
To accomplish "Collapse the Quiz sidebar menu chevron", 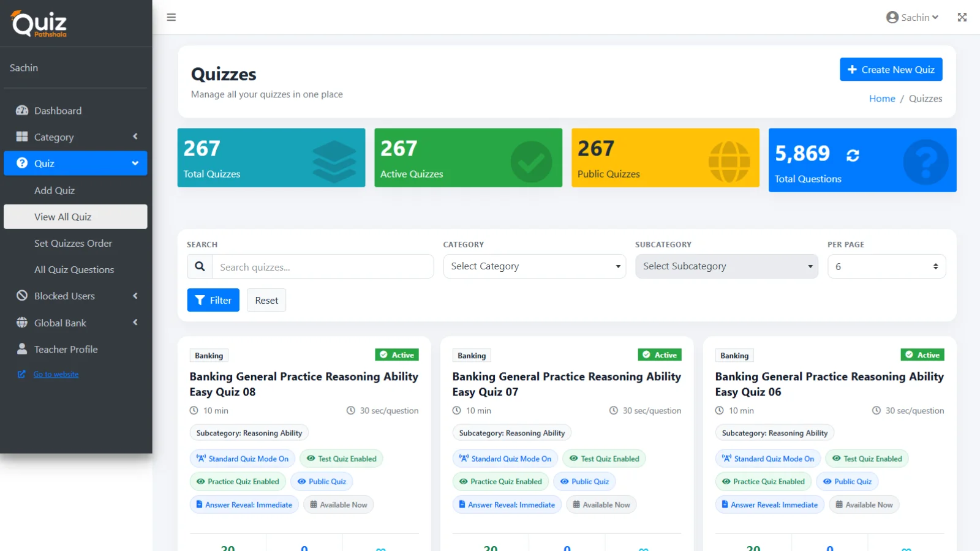I will pos(135,163).
